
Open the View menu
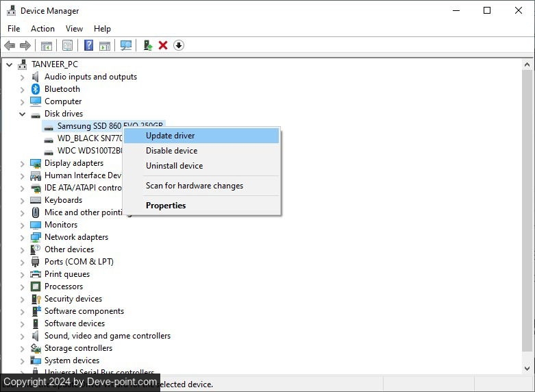click(74, 29)
